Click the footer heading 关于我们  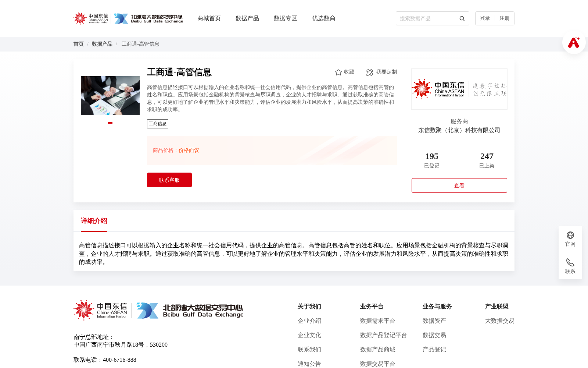point(309,307)
